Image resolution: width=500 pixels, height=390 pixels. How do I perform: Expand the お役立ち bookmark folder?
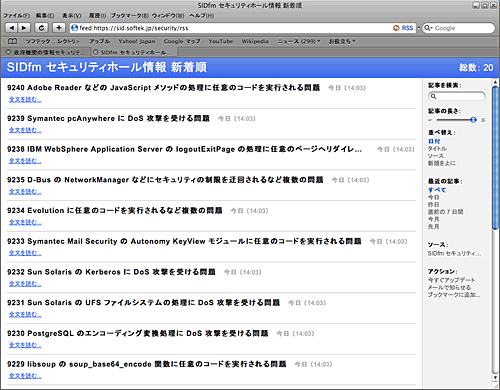point(342,41)
